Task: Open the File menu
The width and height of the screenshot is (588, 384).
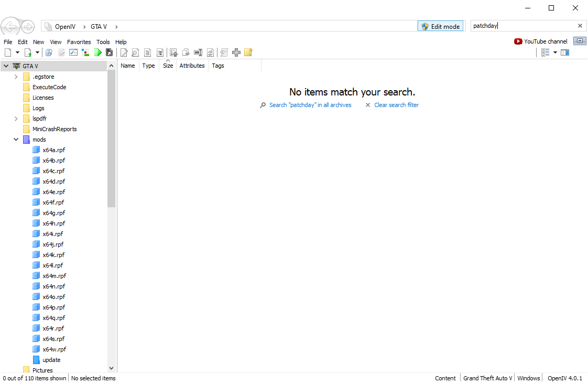Action: [x=8, y=42]
